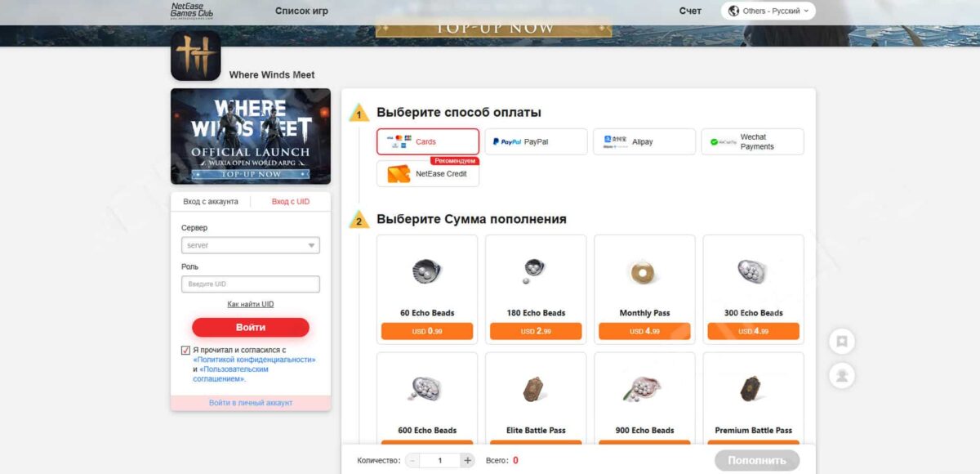Switch to the Вход с аккаунта tab

click(x=211, y=202)
